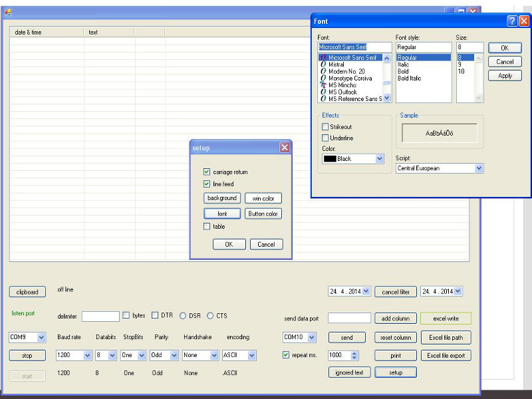The height and width of the screenshot is (399, 532).
Task: Click the help question mark in the Font dialog
Action: [x=512, y=21]
